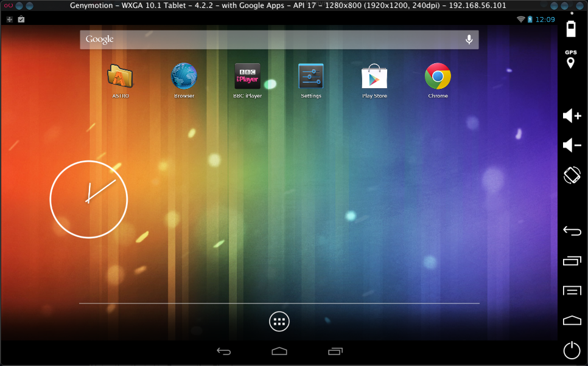
Task: Open Android Settings app
Action: coord(311,77)
